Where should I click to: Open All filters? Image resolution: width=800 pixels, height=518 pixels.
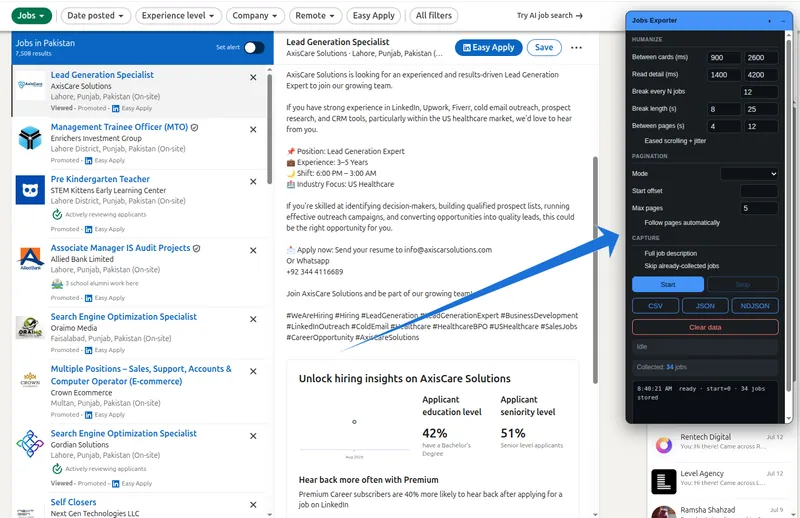pos(434,16)
